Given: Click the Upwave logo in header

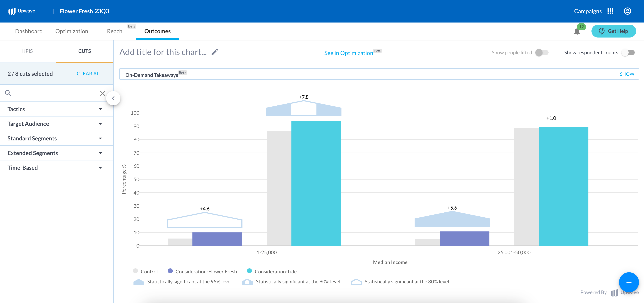Looking at the screenshot, I should point(22,11).
